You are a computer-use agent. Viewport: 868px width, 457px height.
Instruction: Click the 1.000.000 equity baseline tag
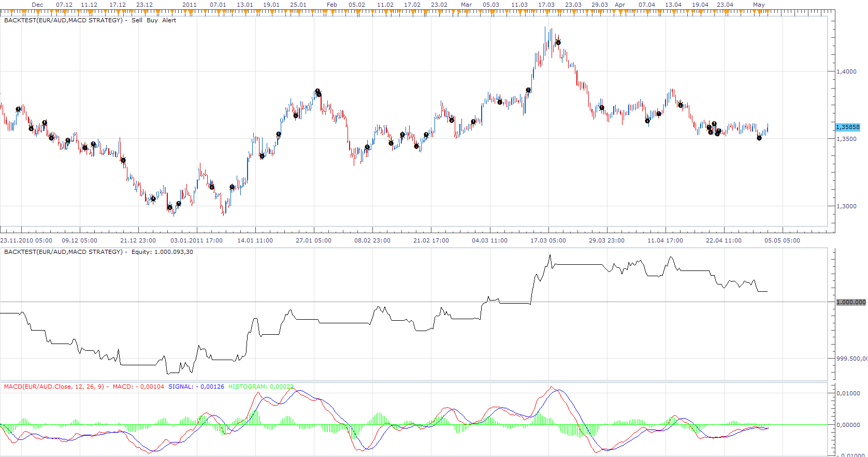coord(851,302)
